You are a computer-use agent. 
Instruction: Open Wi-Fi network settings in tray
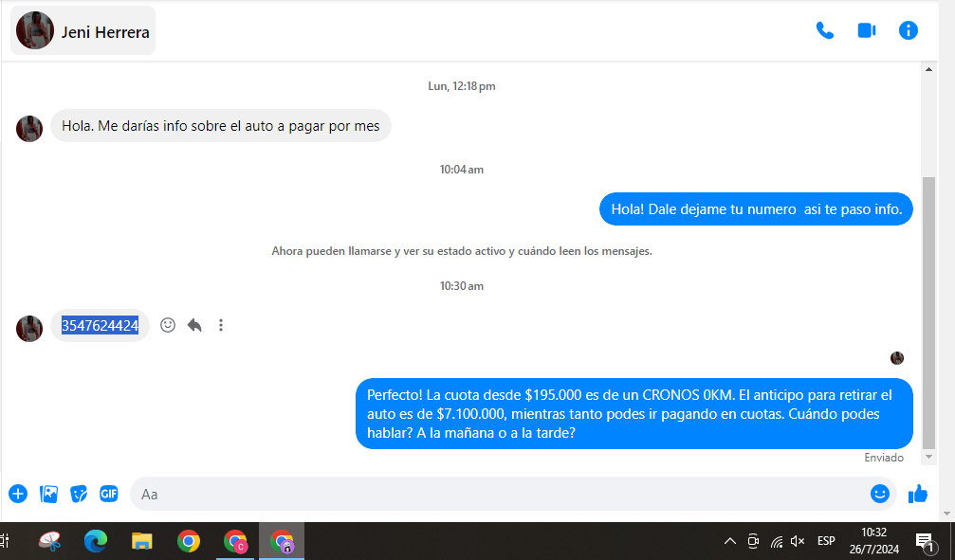(777, 541)
